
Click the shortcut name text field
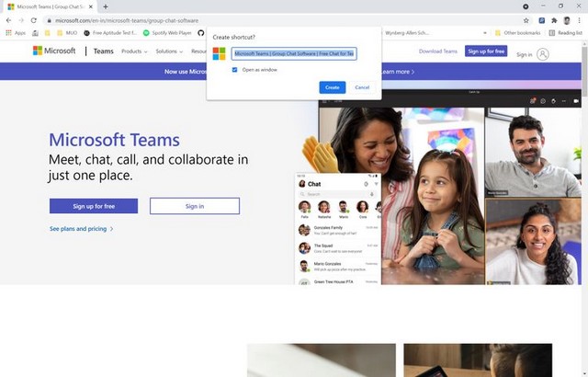point(294,53)
